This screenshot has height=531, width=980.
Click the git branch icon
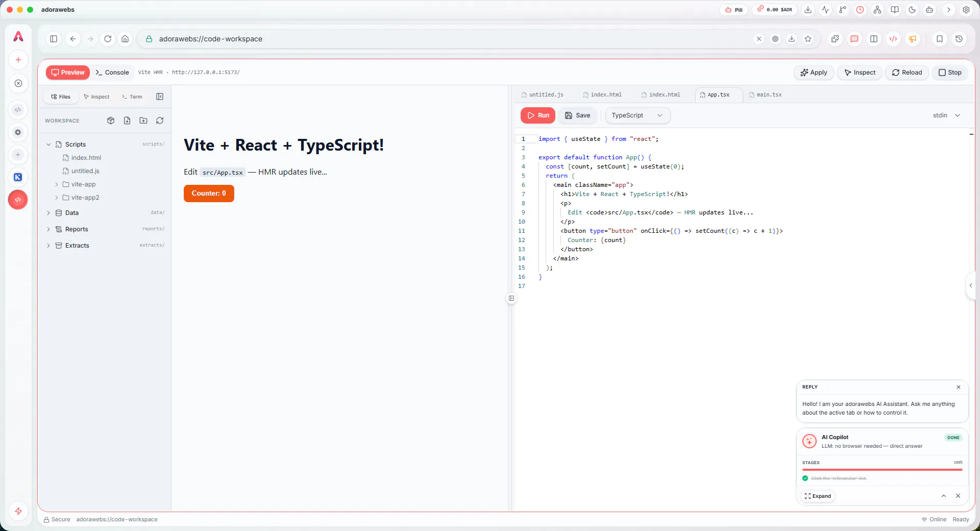click(x=843, y=10)
